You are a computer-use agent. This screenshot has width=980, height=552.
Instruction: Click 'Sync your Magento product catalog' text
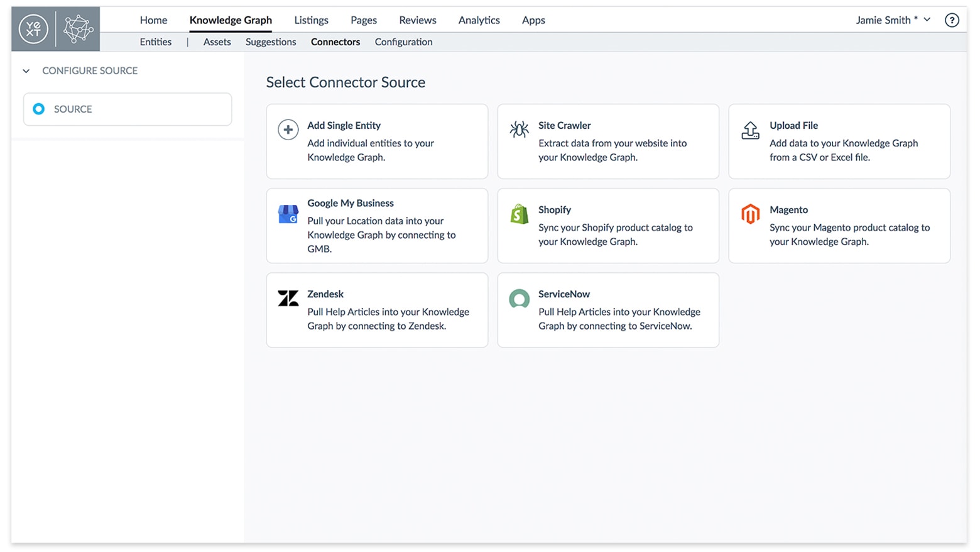(849, 228)
